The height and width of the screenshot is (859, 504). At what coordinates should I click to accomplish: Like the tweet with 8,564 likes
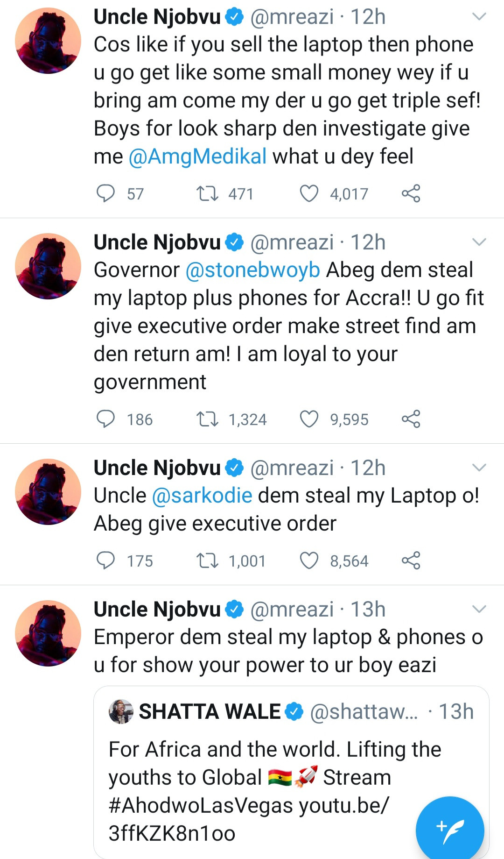point(309,561)
